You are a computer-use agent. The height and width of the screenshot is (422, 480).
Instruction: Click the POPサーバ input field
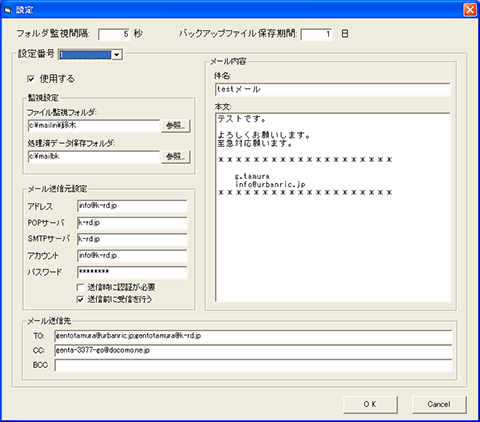pyautogui.click(x=132, y=223)
